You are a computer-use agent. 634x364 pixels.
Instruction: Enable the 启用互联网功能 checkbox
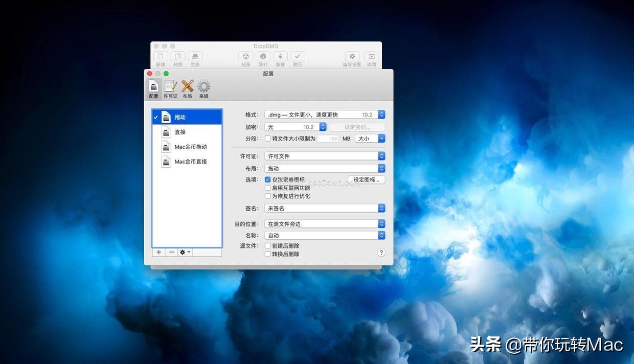[267, 188]
